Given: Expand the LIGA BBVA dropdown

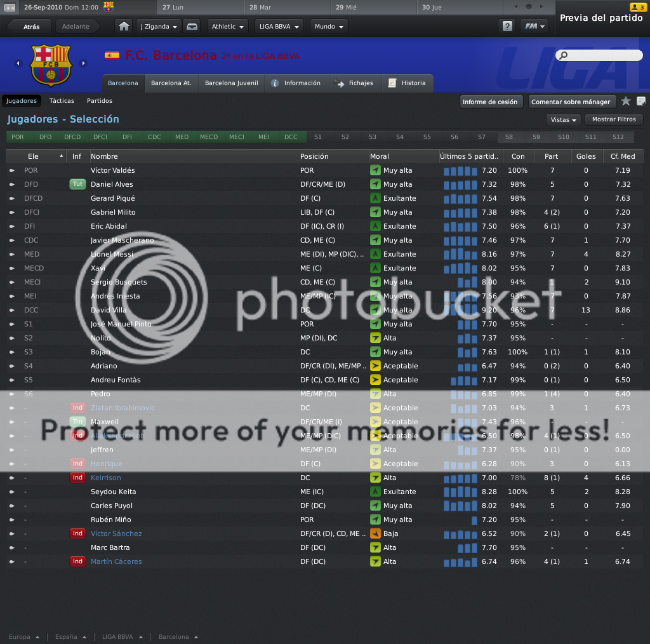Looking at the screenshot, I should [279, 27].
